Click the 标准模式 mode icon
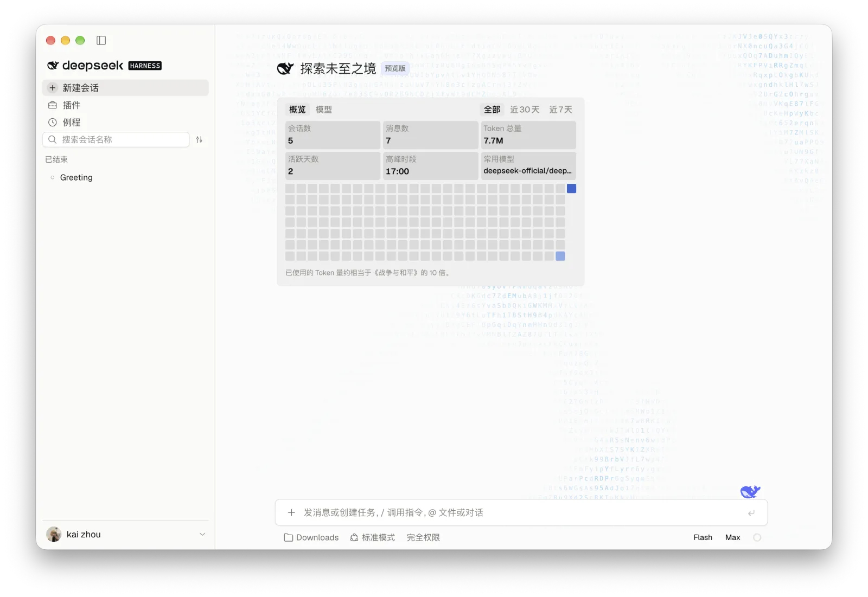This screenshot has height=597, width=868. (354, 537)
